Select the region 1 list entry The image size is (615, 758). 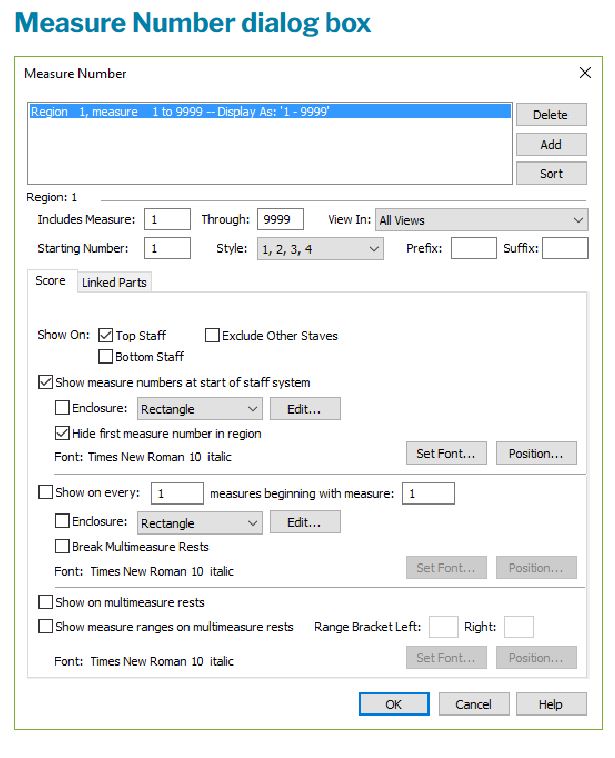180,112
